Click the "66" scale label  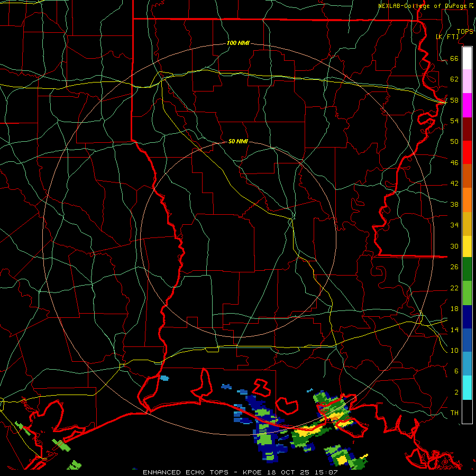454,58
